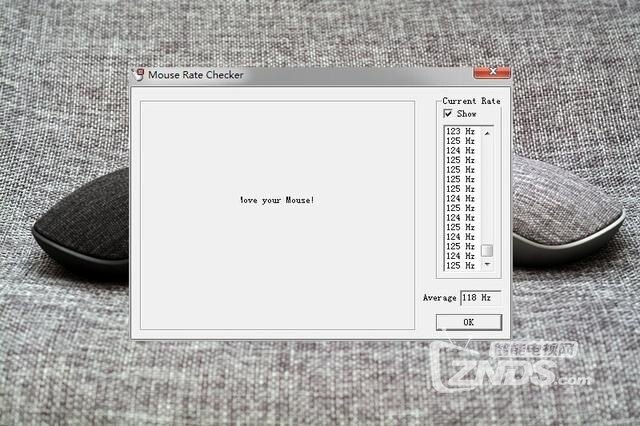This screenshot has height=426, width=640.
Task: Click the Average field showing 118 Hz
Action: coord(480,297)
